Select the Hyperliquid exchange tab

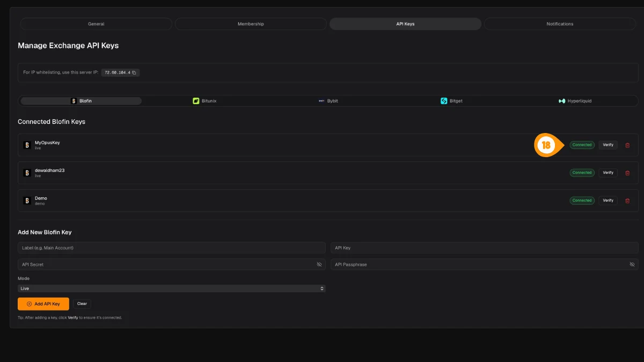click(x=575, y=101)
